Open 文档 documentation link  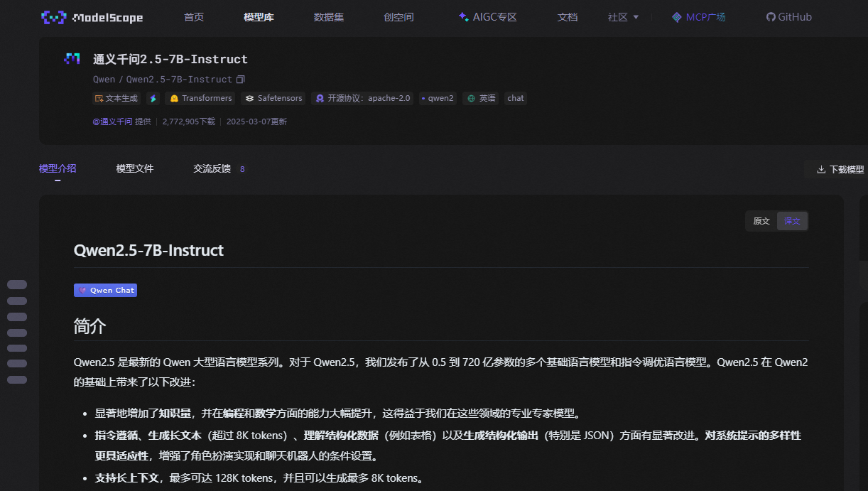568,17
